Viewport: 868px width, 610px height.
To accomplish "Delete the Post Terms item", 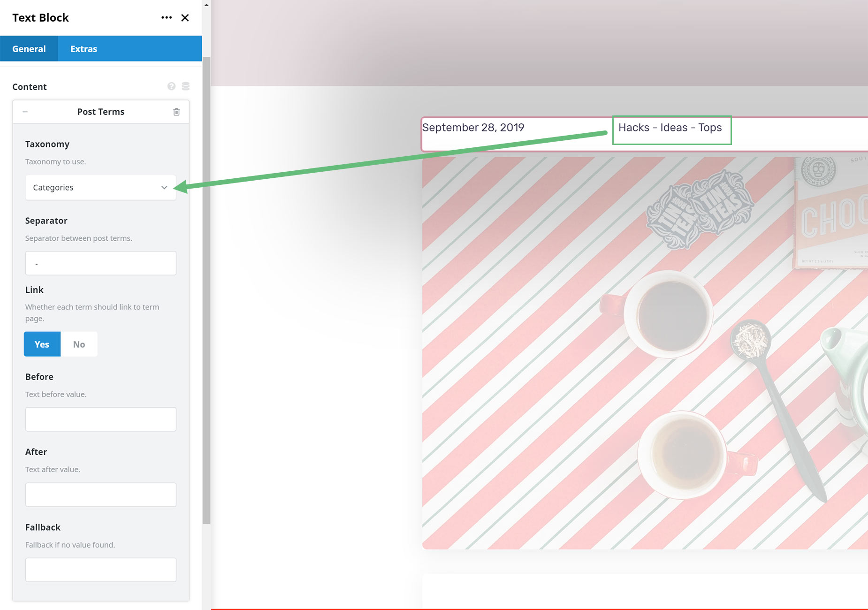I will point(176,112).
